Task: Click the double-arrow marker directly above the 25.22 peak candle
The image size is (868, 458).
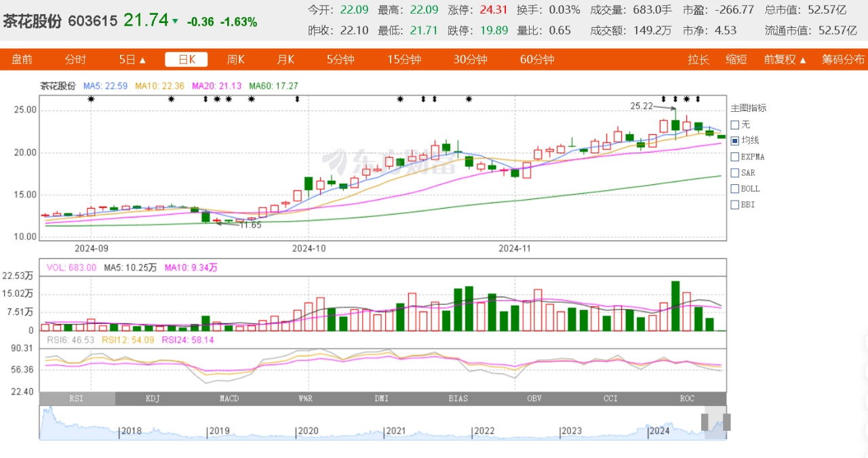Action: (675, 99)
